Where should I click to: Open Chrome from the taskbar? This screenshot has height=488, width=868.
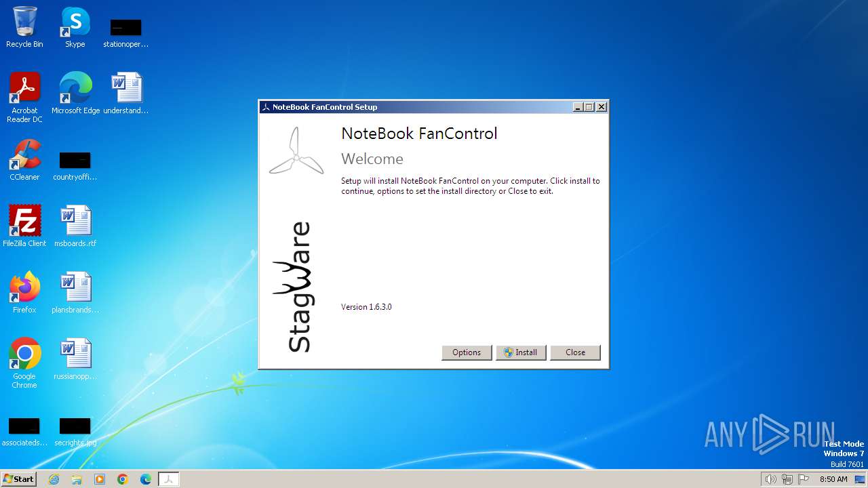[x=123, y=479]
